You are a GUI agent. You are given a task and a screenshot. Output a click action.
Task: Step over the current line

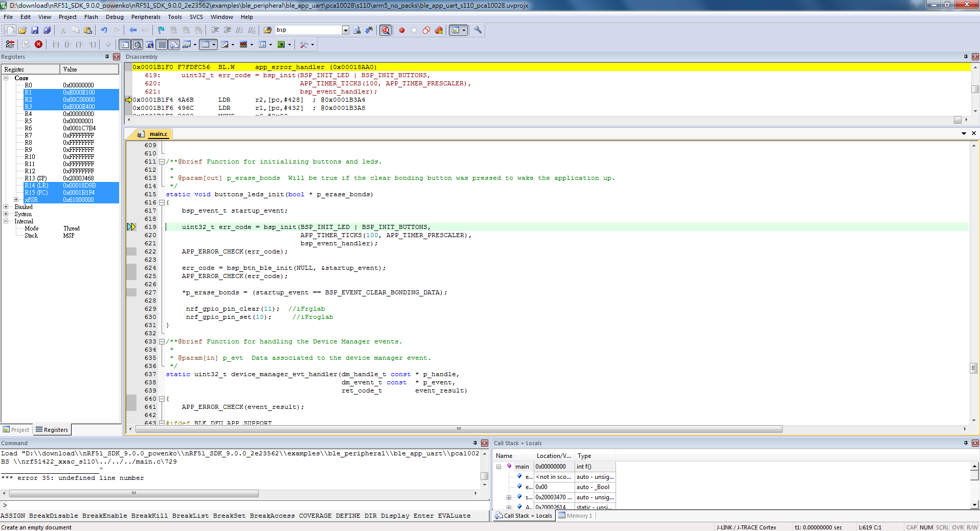pos(67,44)
